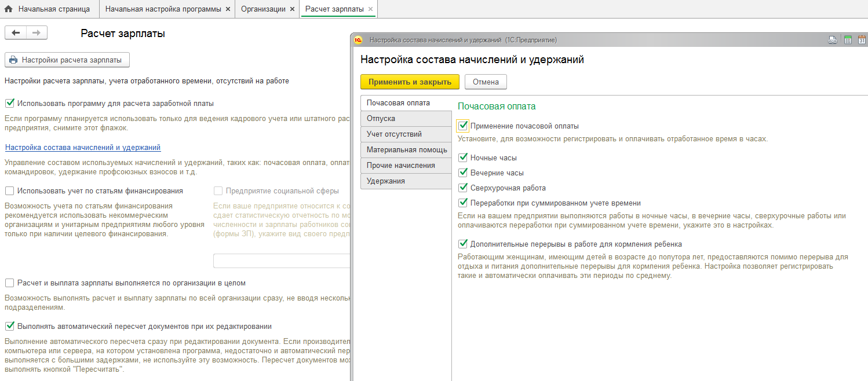Close the Организации tab with its X
Viewport: 868px width, 381px height.
tap(292, 9)
